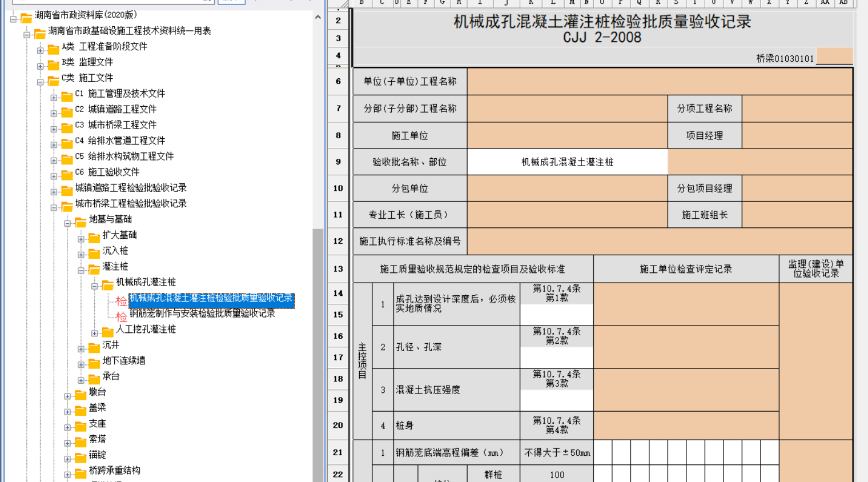Expand the 人工挖孔灌注桩 node
The width and height of the screenshot is (868, 482).
(95, 334)
